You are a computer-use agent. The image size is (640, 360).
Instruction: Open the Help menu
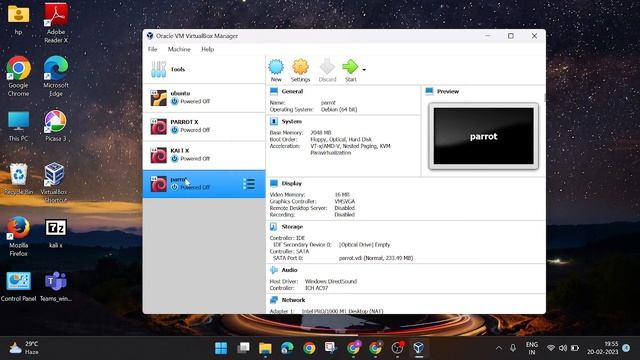pyautogui.click(x=207, y=49)
